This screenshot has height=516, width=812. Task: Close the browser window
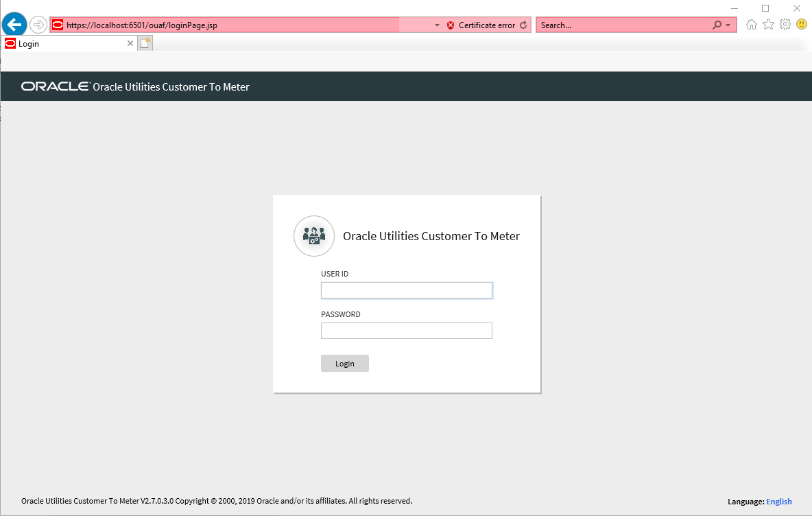click(797, 8)
